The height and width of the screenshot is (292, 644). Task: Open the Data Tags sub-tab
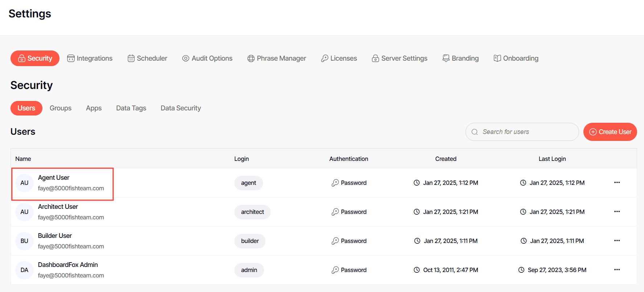tap(131, 108)
